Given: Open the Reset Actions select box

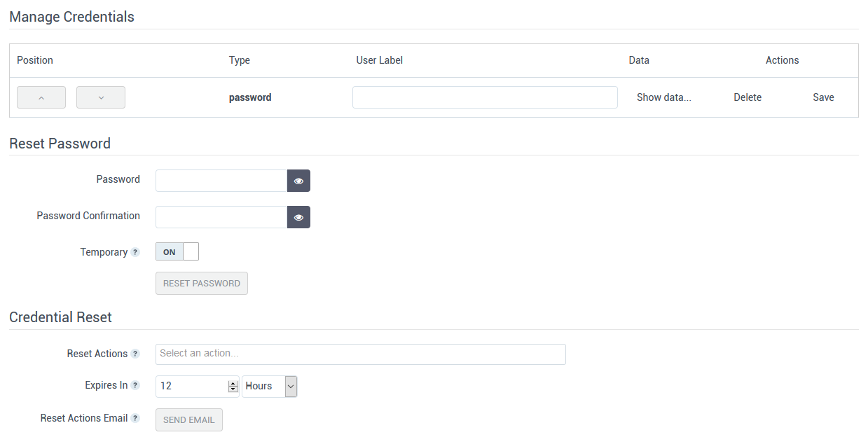Looking at the screenshot, I should (x=360, y=354).
